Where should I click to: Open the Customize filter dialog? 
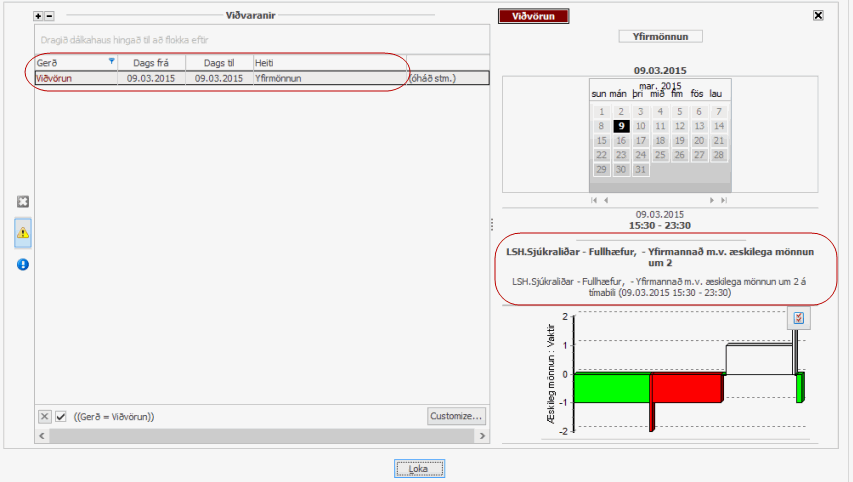pyautogui.click(x=456, y=416)
